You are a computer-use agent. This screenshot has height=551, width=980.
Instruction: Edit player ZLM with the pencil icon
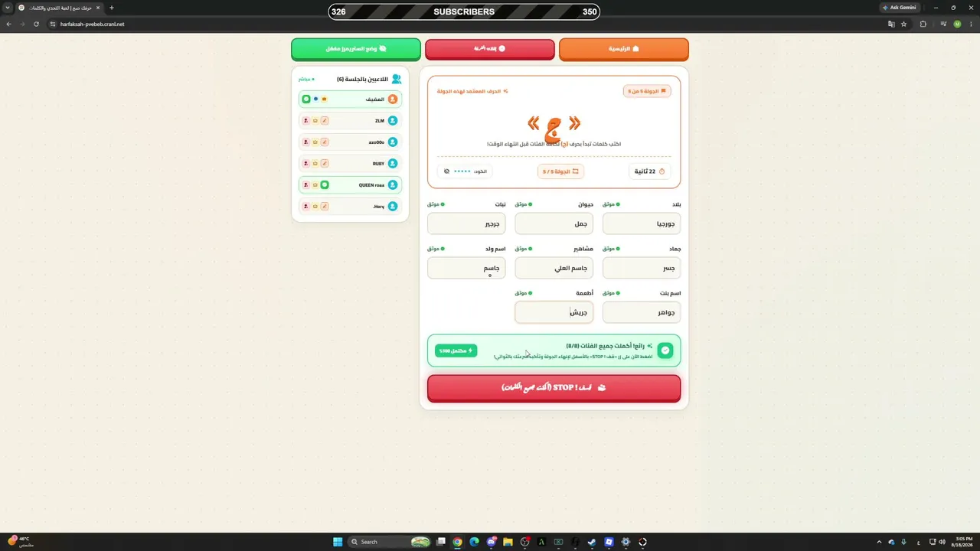(x=325, y=121)
